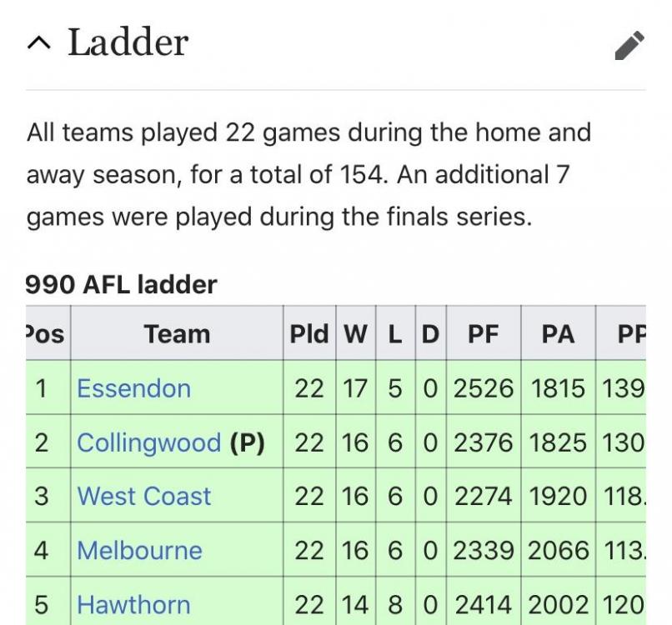
Task: Click the D column header
Action: pyautogui.click(x=431, y=333)
